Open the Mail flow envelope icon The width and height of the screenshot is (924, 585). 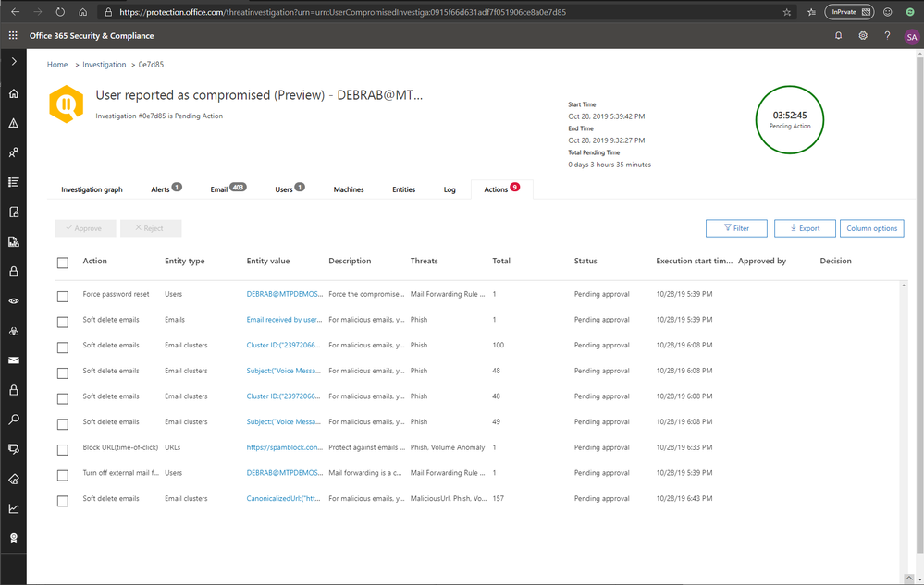14,360
